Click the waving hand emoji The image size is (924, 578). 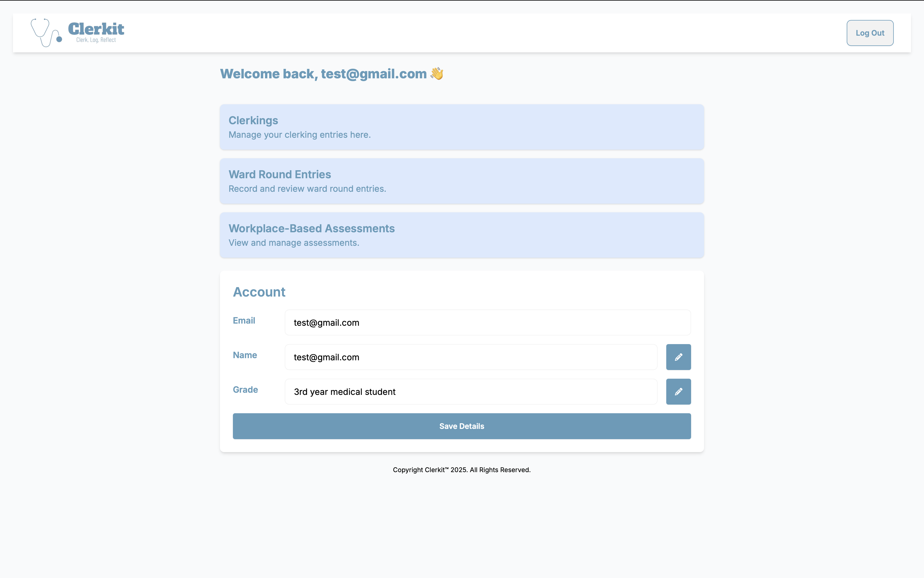tap(437, 73)
